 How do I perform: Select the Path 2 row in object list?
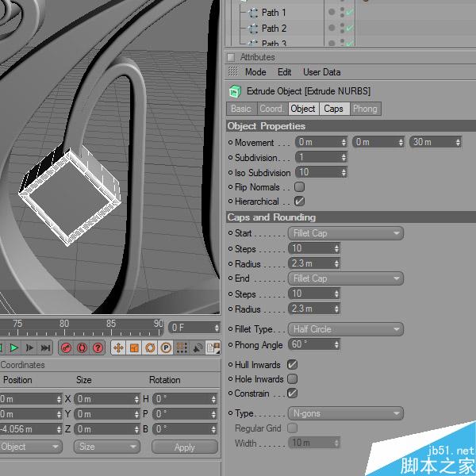click(274, 29)
